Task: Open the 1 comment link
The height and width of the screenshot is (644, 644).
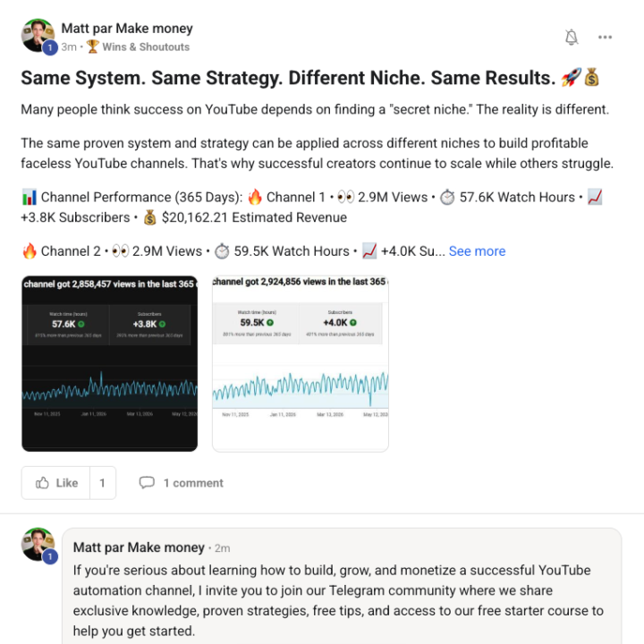Action: point(193,483)
